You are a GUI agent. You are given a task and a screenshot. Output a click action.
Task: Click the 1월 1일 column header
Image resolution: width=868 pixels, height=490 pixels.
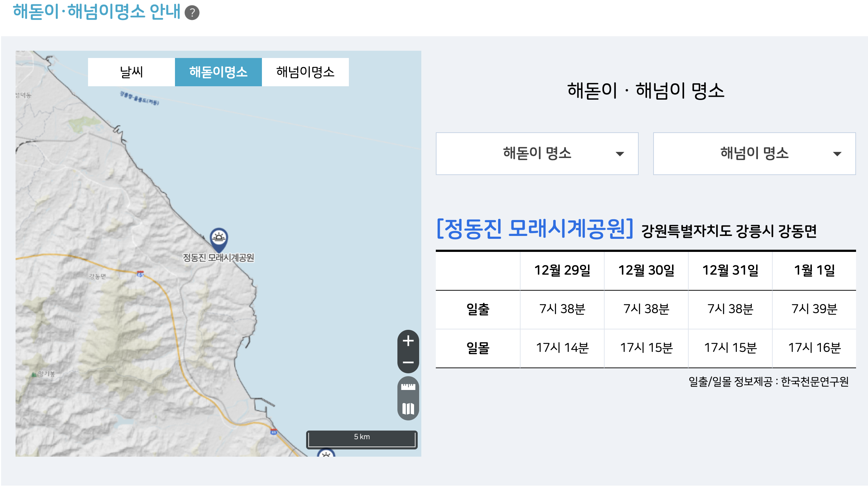[x=814, y=270]
